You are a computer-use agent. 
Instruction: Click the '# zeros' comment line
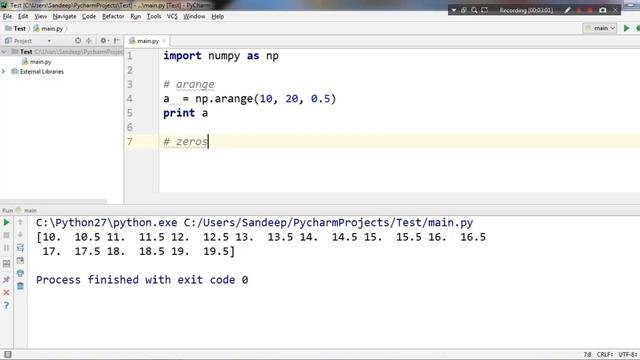185,142
